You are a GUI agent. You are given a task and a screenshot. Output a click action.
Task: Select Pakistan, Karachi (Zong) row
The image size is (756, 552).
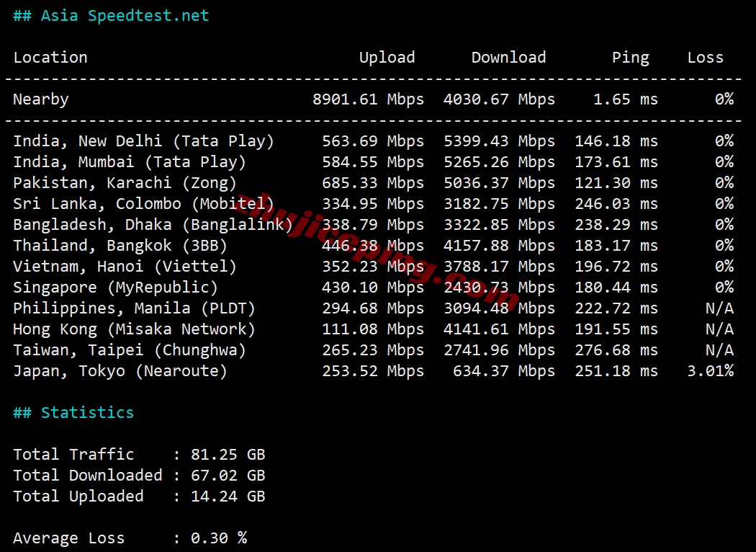(373, 183)
